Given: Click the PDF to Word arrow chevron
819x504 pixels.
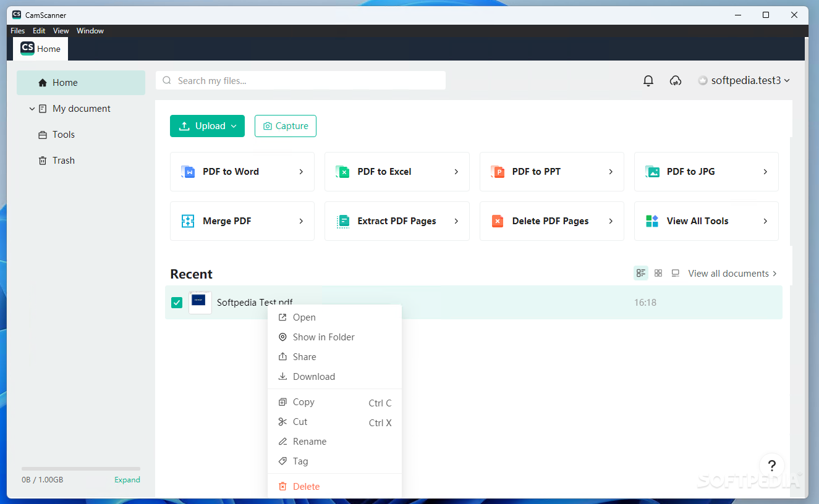Looking at the screenshot, I should tap(301, 172).
